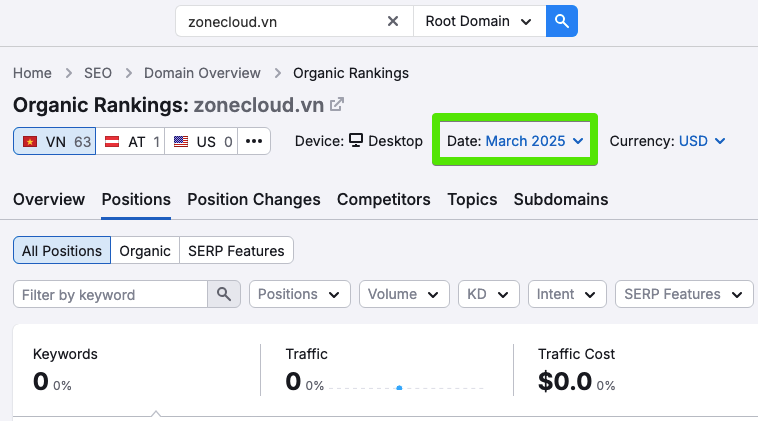Screen dimensions: 758x421
Task: Select the VN 63 country database
Action: click(55, 141)
